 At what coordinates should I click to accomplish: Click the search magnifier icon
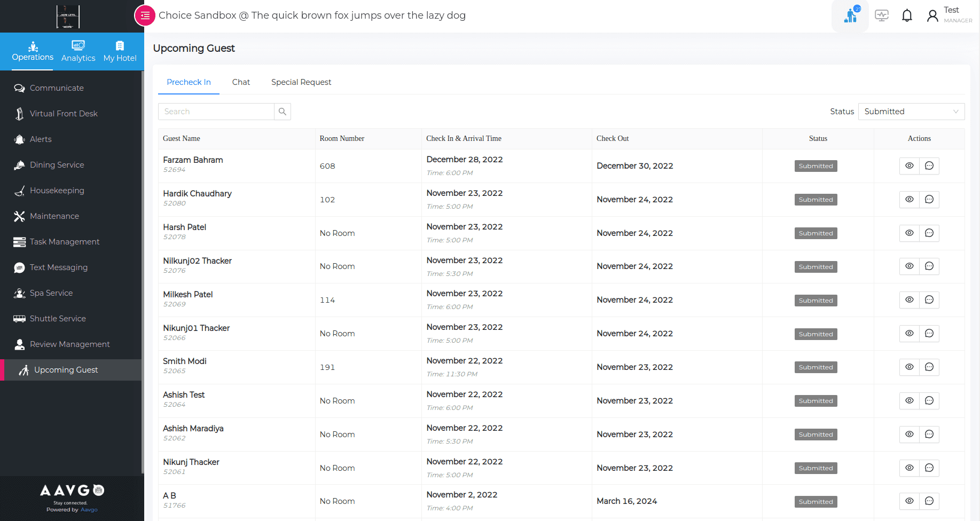pyautogui.click(x=283, y=112)
